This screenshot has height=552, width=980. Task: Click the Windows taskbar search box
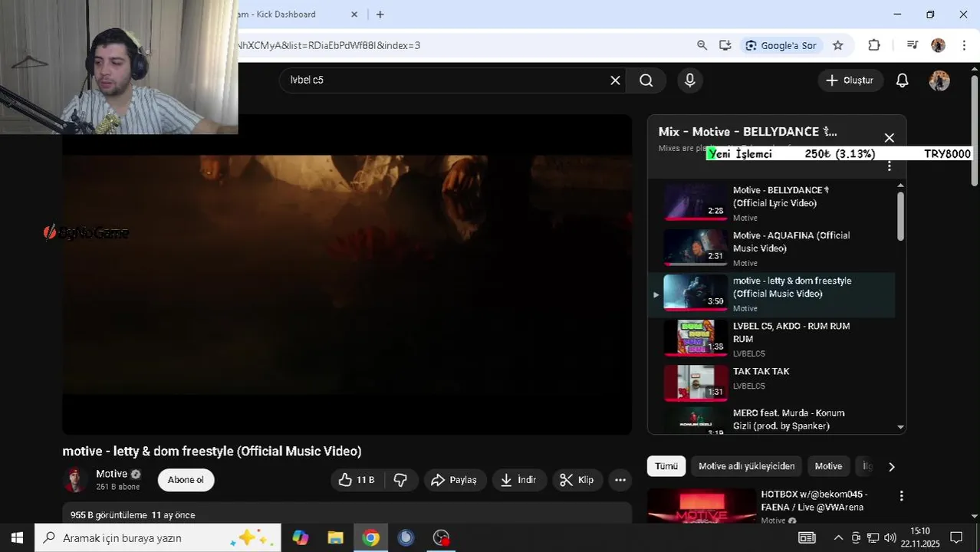[x=158, y=537]
